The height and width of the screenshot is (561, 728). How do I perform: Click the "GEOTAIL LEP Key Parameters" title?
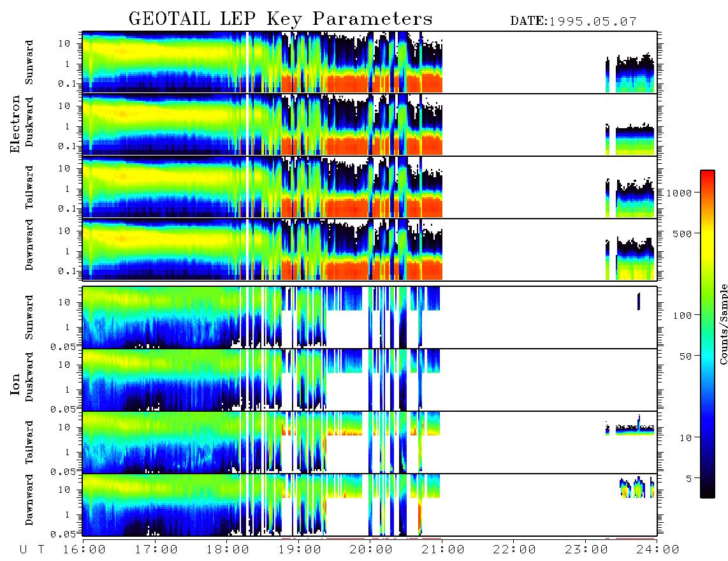coord(280,20)
